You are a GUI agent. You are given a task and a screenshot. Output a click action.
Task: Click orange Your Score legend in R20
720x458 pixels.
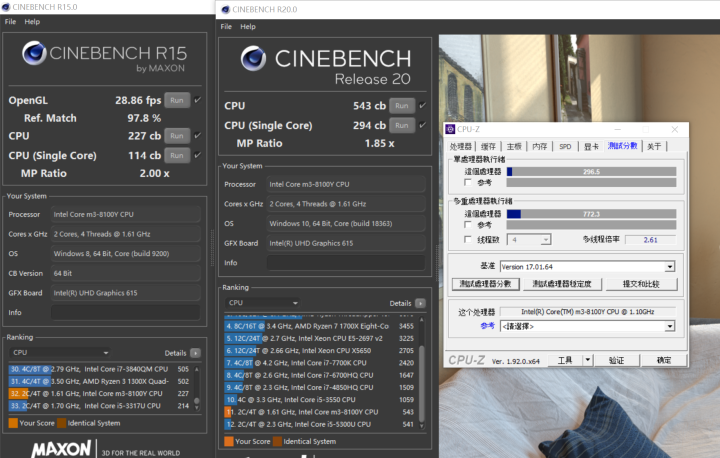[230, 441]
